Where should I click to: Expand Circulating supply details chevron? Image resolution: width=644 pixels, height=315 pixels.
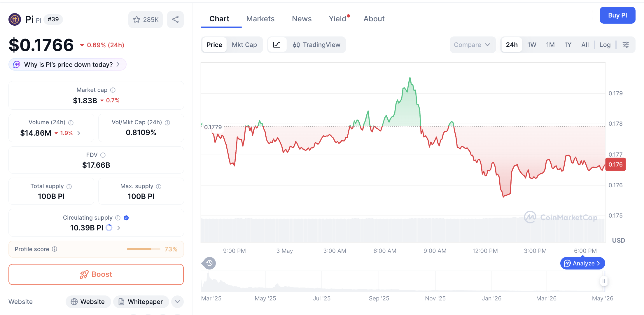[119, 228]
